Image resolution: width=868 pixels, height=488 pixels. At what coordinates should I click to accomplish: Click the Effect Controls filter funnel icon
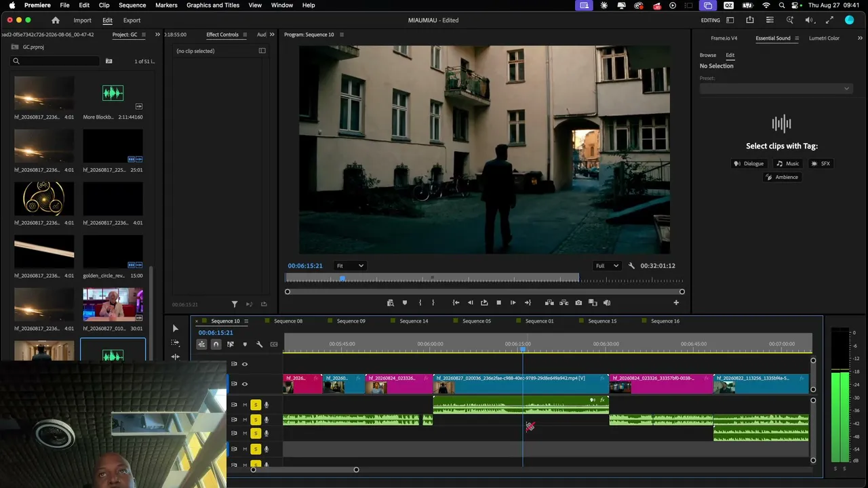pos(235,304)
